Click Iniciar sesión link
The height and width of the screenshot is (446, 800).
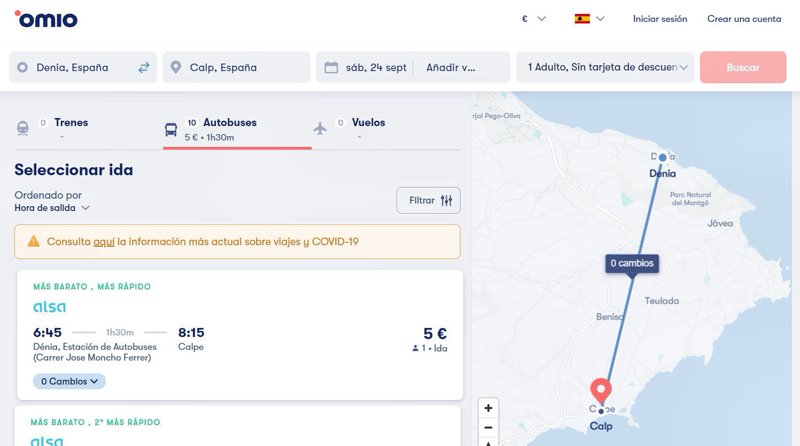(x=660, y=18)
